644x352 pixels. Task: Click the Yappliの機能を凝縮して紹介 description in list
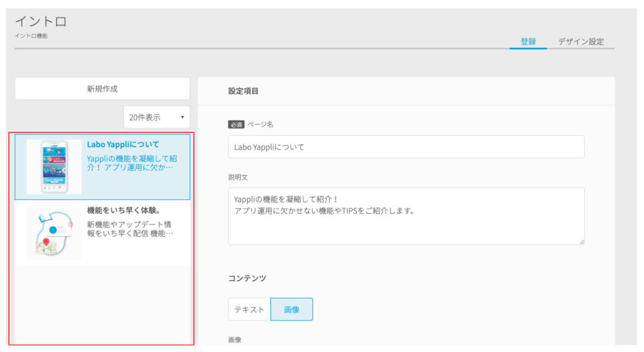pos(132,163)
